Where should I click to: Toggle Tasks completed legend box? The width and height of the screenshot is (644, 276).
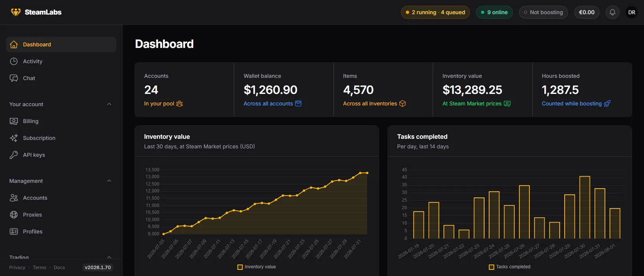click(491, 267)
